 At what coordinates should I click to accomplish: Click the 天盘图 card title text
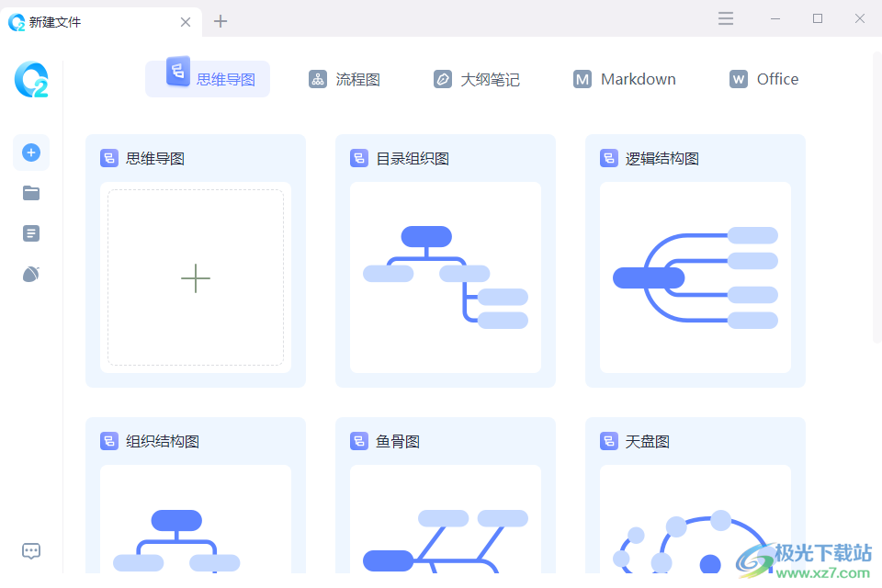tap(648, 442)
